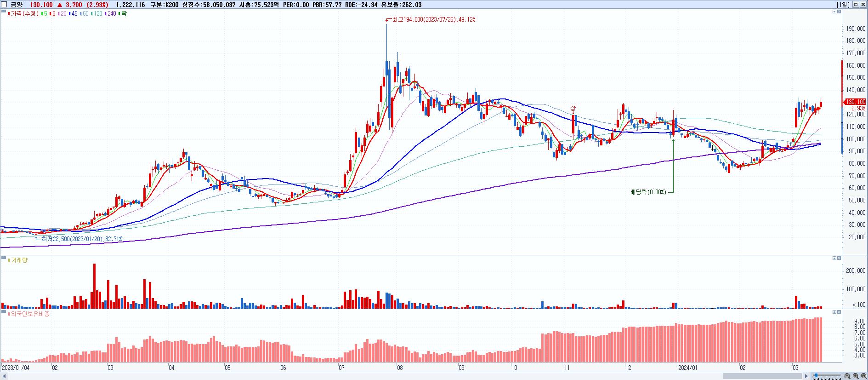Close the 외국인보유비중 pane icon
The width and height of the screenshot is (868, 380).
(x=839, y=312)
